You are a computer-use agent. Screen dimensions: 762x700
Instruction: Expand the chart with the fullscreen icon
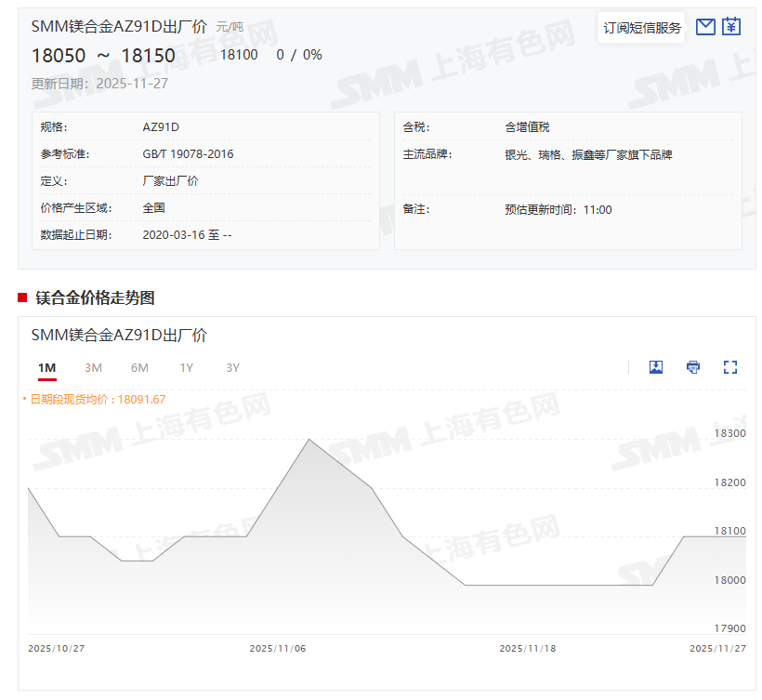[x=730, y=367]
